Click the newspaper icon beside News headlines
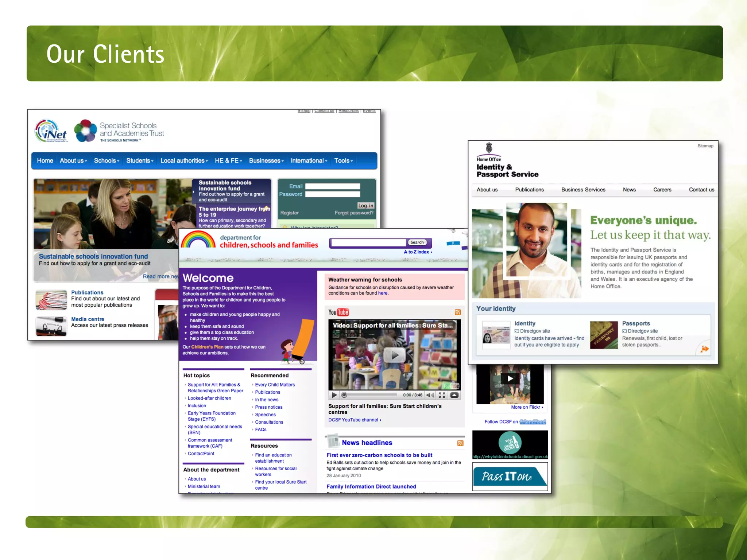 click(333, 440)
